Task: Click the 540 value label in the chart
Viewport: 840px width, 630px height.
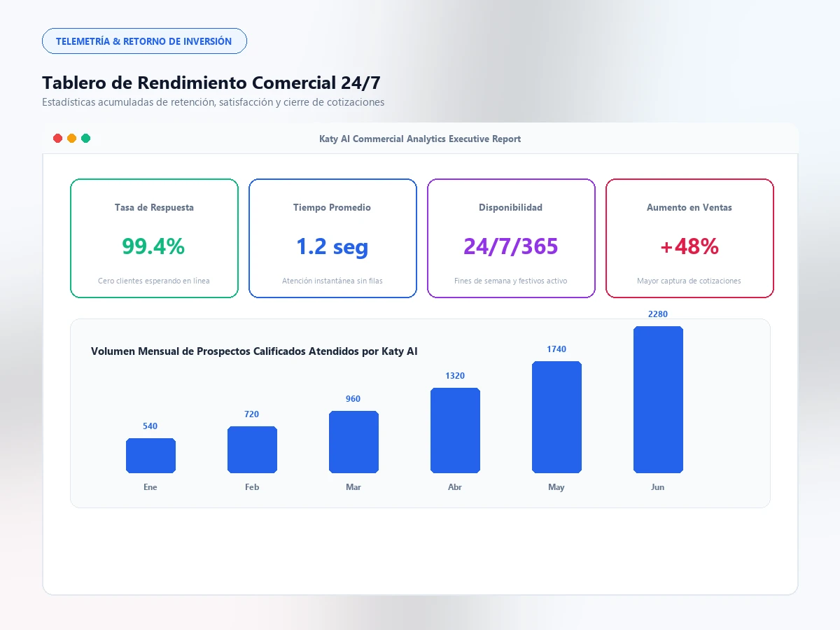Action: coord(150,426)
